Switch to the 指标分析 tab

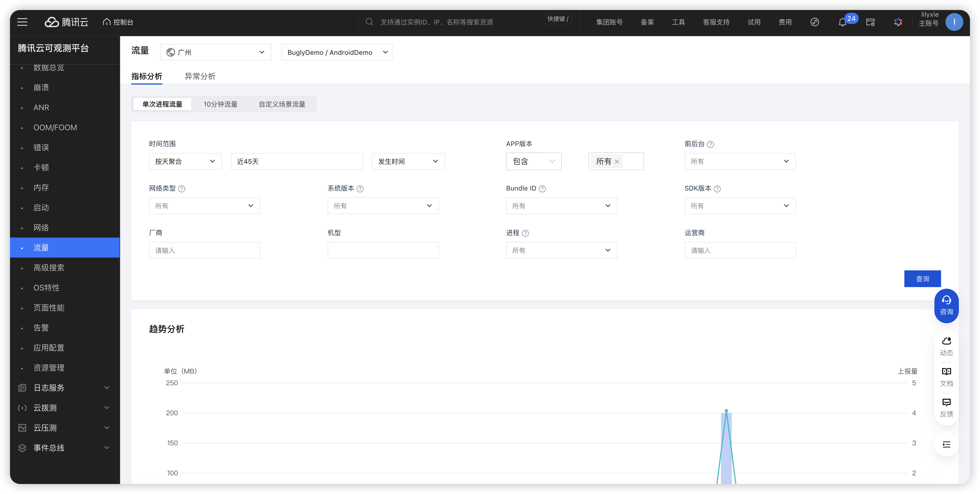[x=147, y=76]
